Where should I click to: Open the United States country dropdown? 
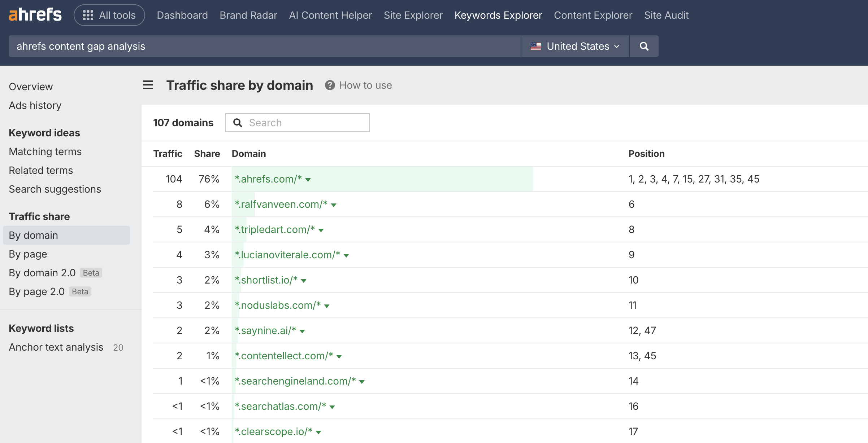click(x=575, y=46)
